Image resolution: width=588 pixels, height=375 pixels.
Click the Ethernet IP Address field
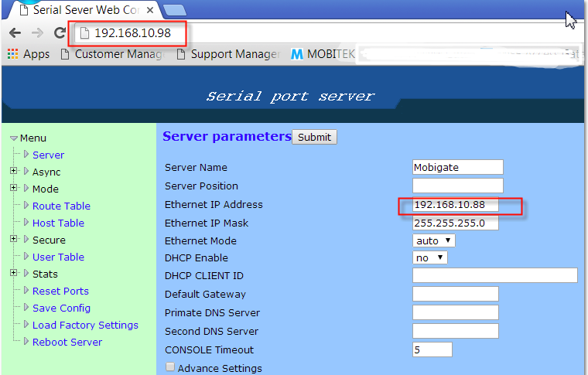pos(456,205)
